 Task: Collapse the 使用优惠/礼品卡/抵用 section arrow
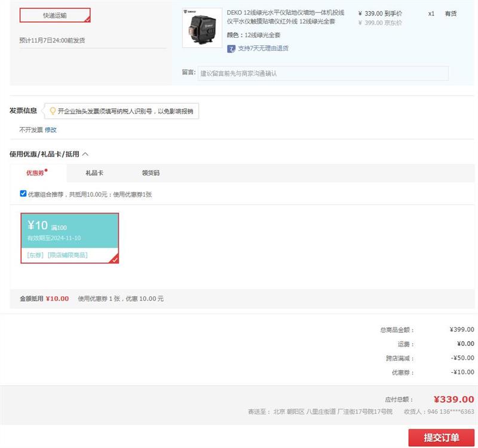coord(85,154)
